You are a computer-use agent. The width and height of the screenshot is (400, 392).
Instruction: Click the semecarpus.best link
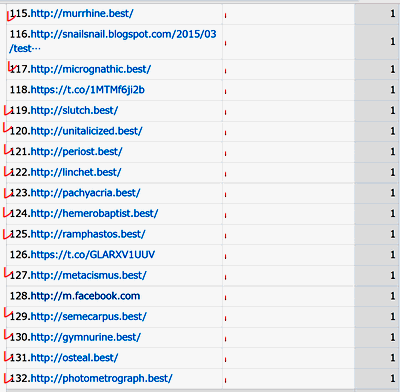(x=88, y=317)
